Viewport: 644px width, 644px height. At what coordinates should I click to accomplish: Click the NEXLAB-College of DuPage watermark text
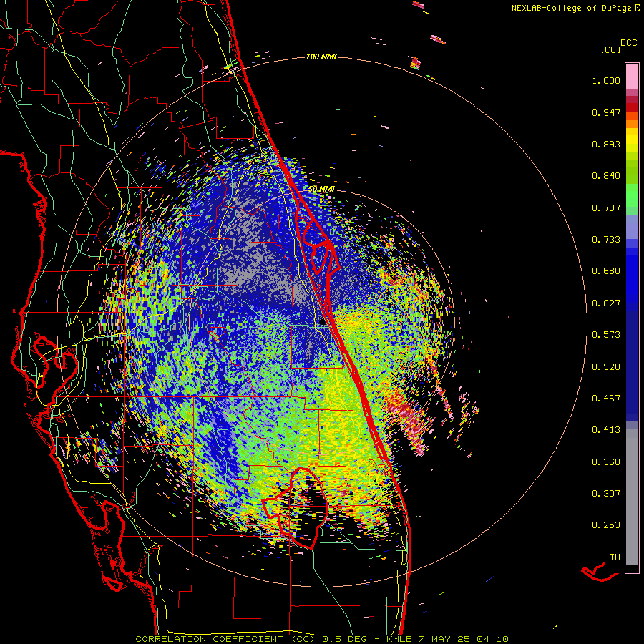pyautogui.click(x=576, y=8)
